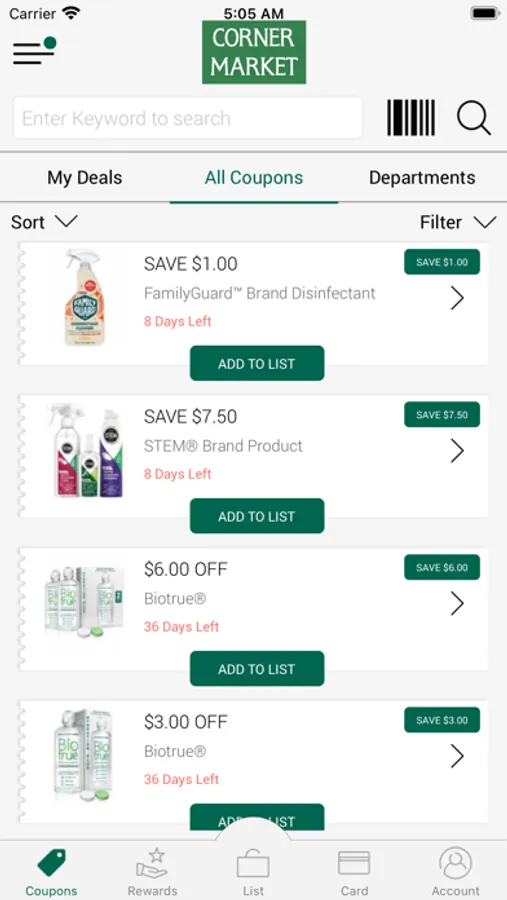Screen dimensions: 507x900
Task: Expand the Filter dropdown
Action: tap(458, 222)
